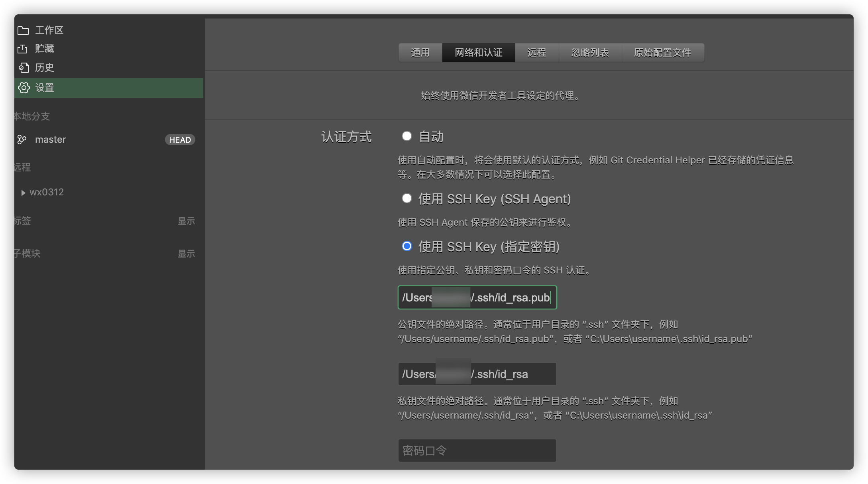
Task: Click the stash icon in sidebar
Action: pos(23,49)
